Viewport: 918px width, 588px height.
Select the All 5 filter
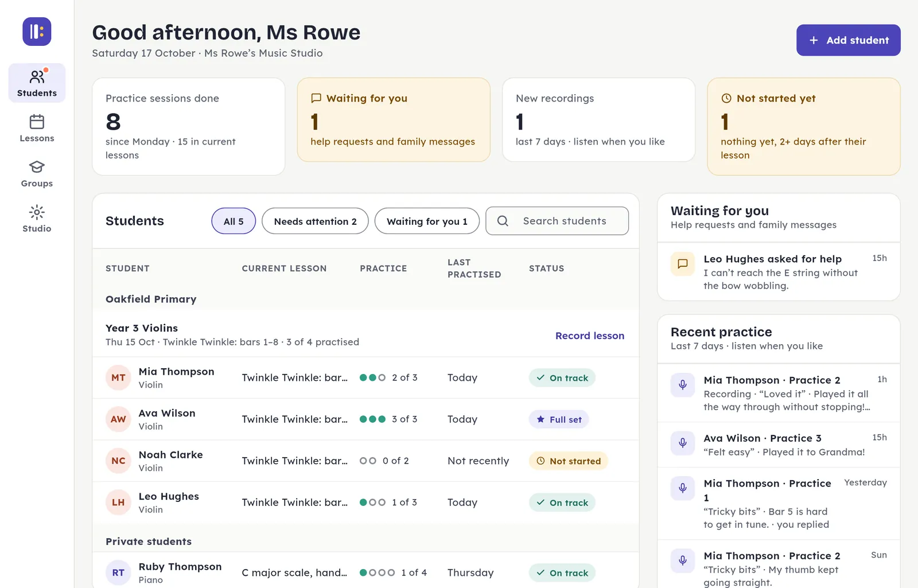coord(234,221)
